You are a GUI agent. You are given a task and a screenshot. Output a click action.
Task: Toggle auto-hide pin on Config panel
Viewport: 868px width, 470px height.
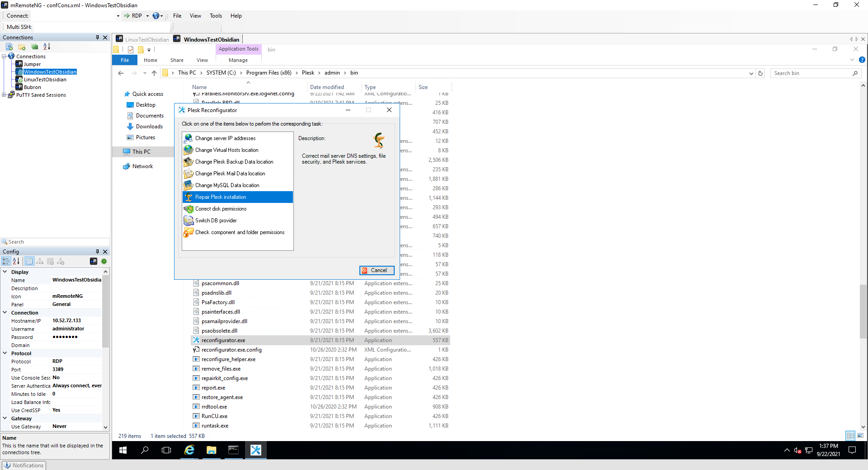click(97, 252)
